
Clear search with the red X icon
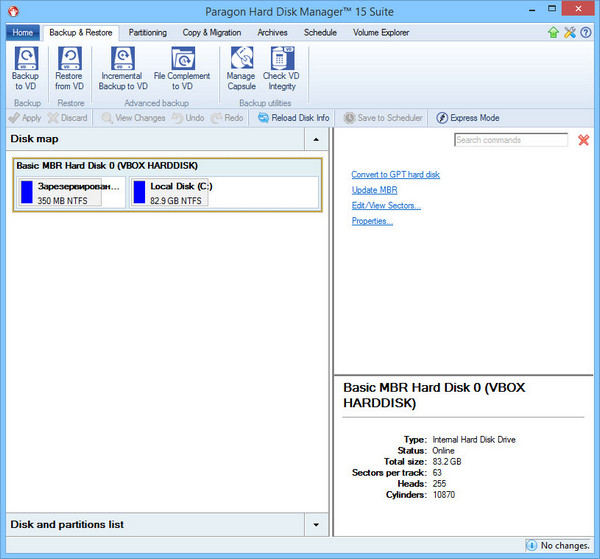tap(584, 140)
